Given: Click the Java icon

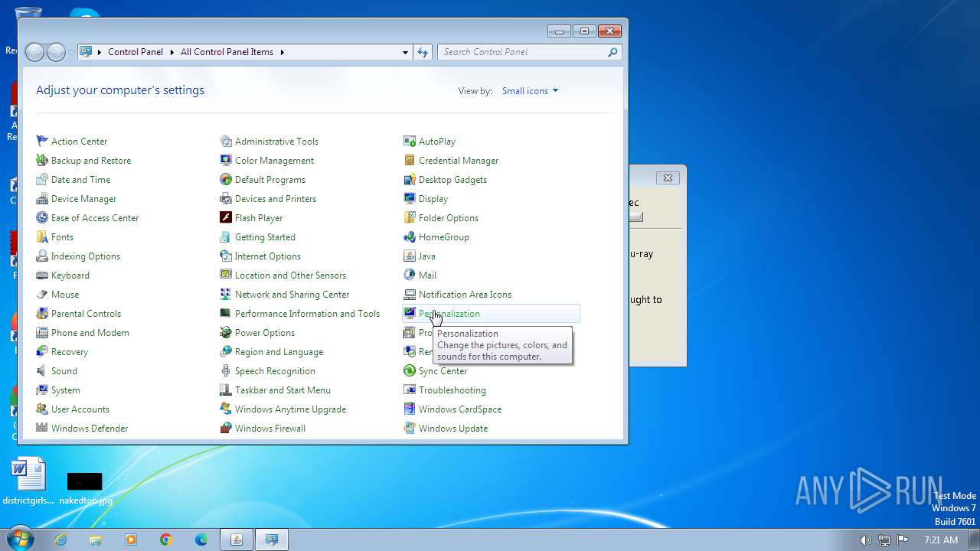Looking at the screenshot, I should click(x=410, y=256).
